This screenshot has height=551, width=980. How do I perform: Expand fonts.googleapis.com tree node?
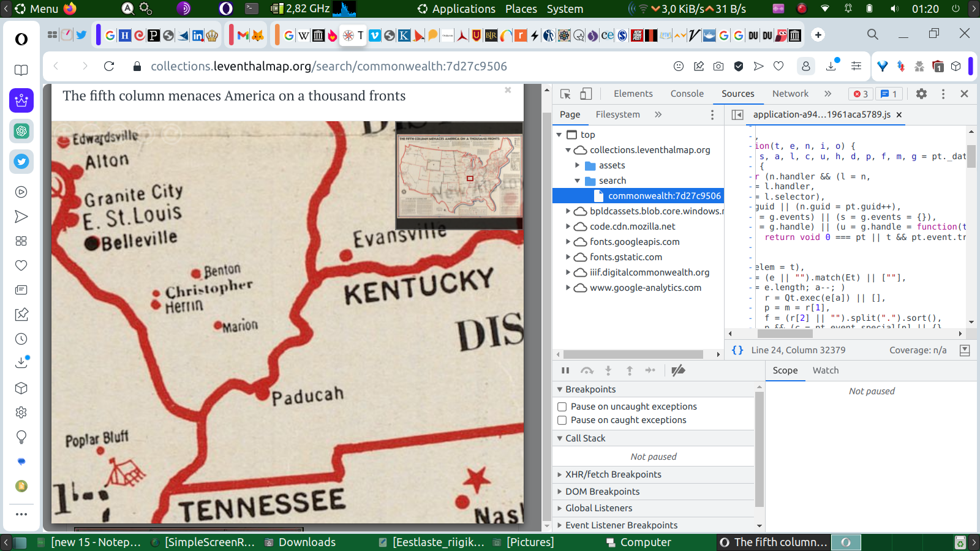[568, 242]
